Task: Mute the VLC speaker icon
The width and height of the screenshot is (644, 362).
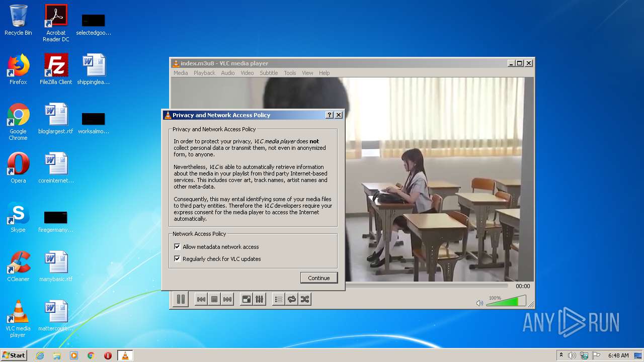Action: (479, 303)
